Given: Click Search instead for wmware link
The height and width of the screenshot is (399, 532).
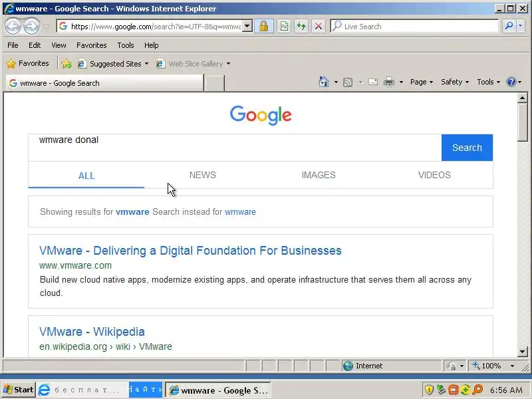Looking at the screenshot, I should (240, 211).
